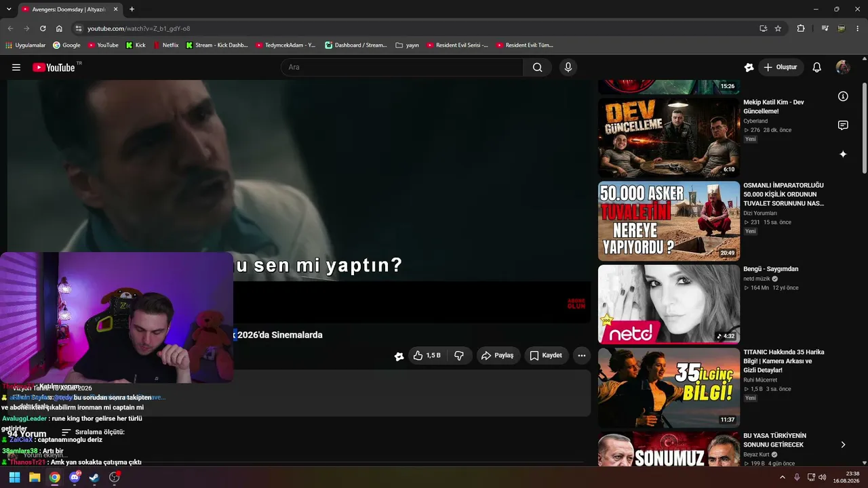Open the tab search dropdown arrow
The height and width of the screenshot is (488, 868).
[x=9, y=9]
